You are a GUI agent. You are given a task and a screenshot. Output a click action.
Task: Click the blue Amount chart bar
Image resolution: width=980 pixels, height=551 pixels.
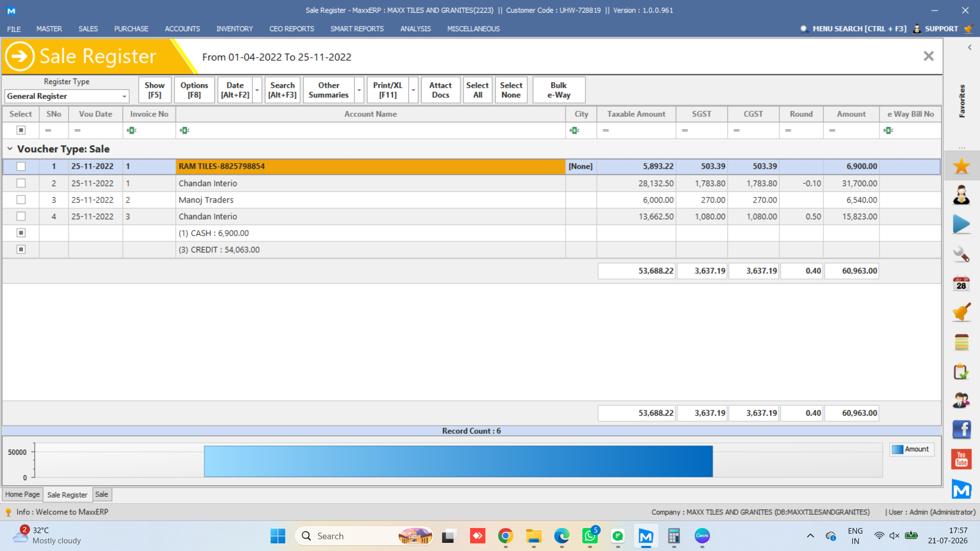click(458, 461)
